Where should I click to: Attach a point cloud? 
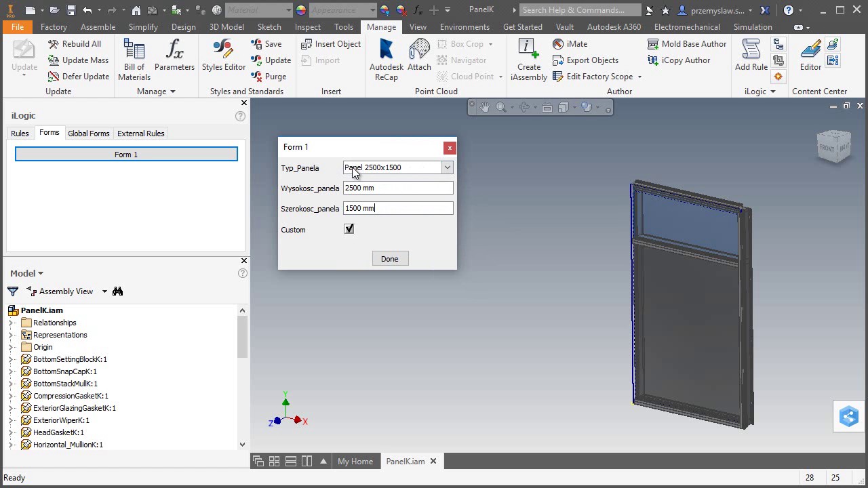[419, 55]
